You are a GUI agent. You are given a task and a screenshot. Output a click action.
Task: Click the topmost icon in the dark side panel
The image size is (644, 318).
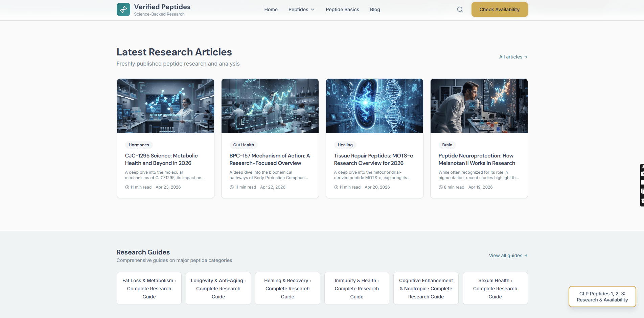point(642,167)
